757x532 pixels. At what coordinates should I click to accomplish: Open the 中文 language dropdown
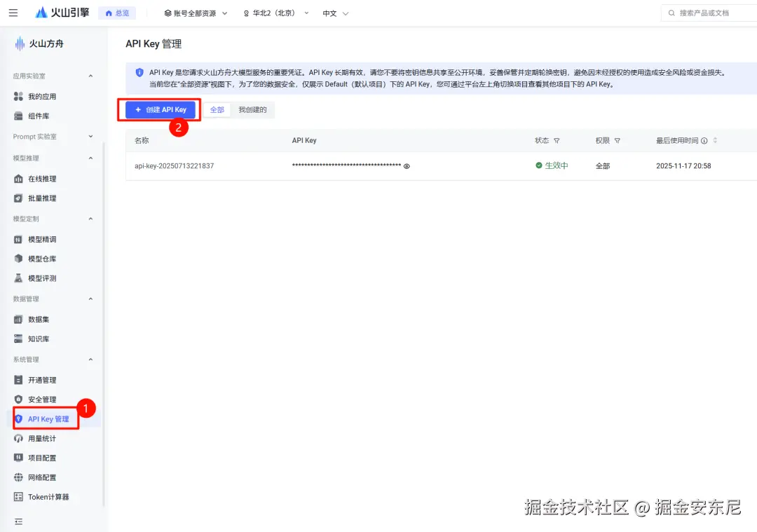point(335,13)
